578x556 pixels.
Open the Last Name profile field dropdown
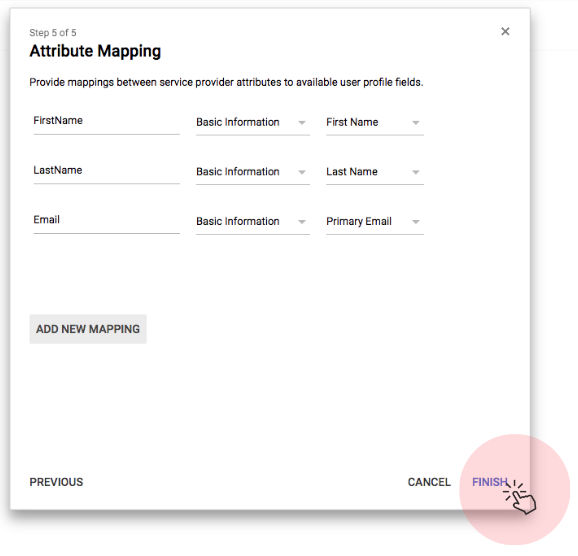pos(375,172)
